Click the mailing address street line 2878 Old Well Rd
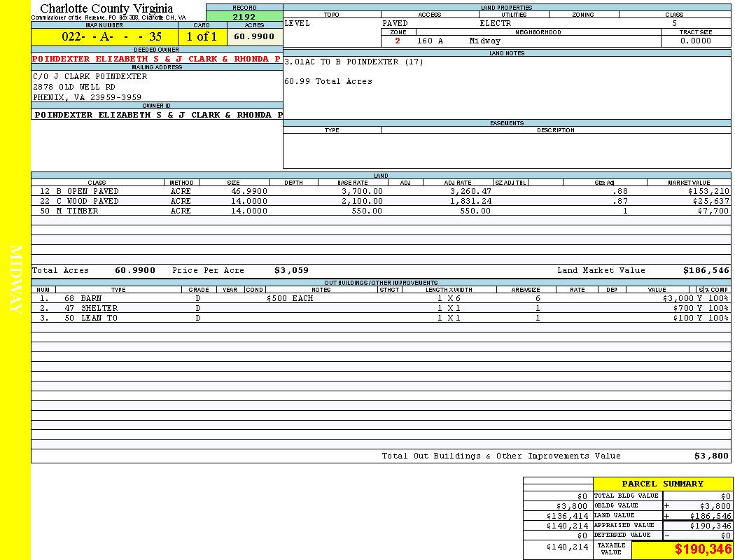The height and width of the screenshot is (560, 735). point(74,87)
